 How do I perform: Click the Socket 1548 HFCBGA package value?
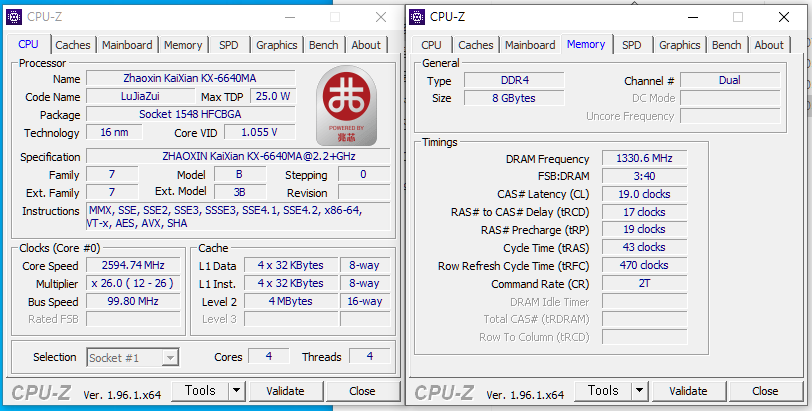pos(191,114)
